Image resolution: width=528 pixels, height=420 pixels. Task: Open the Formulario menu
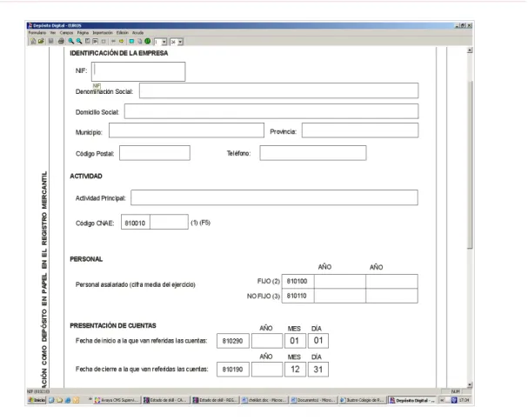pos(37,33)
